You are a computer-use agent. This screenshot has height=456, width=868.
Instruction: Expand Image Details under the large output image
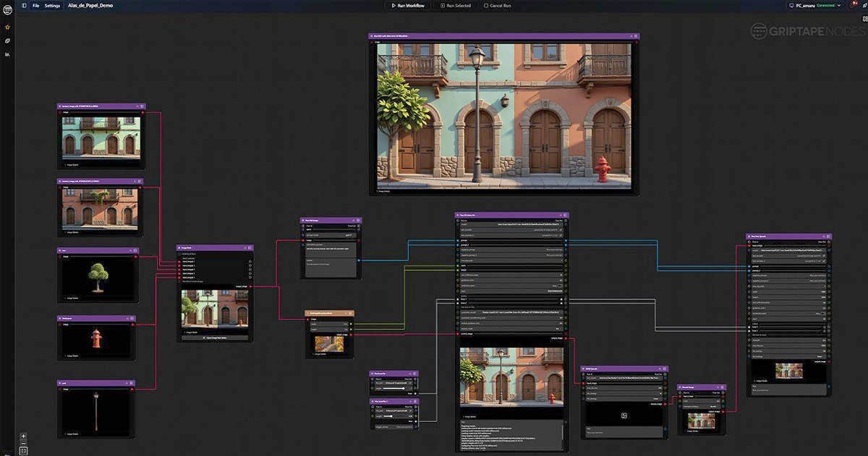(383, 192)
